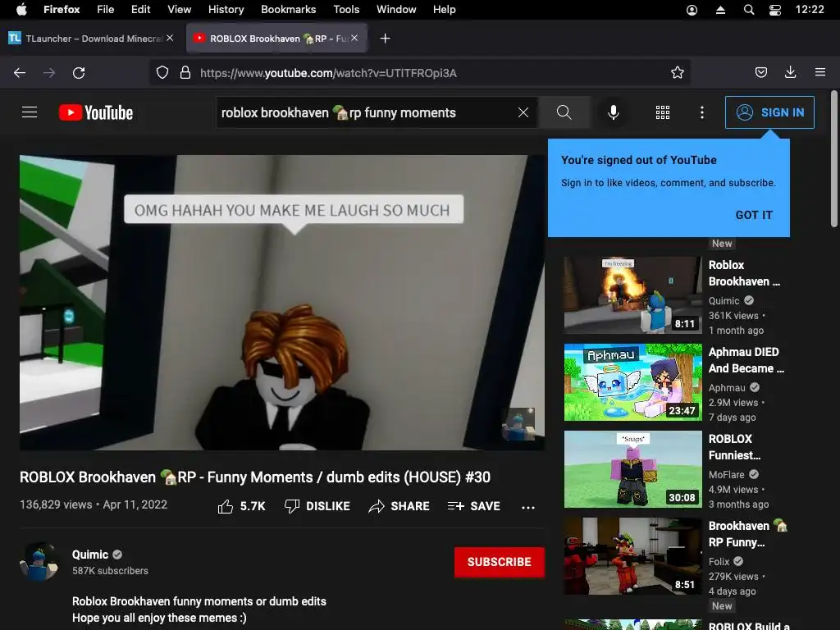Viewport: 840px width, 630px height.
Task: Click the MoFlare channel name
Action: click(727, 474)
